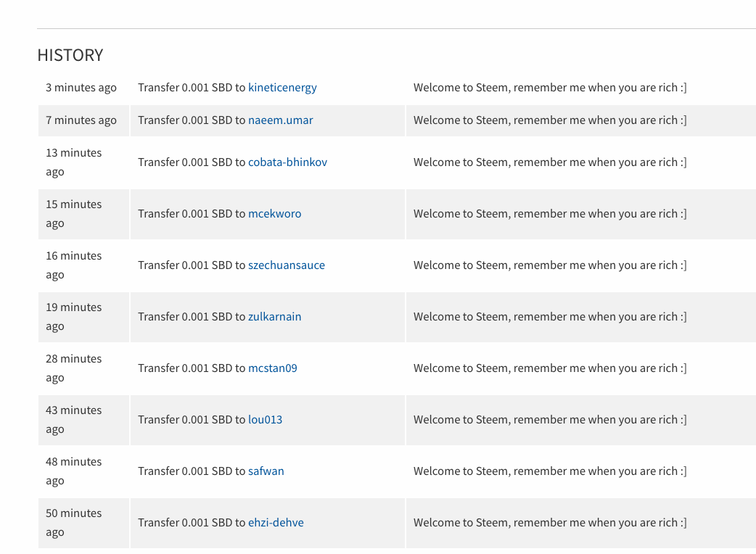Click the '13 minutes ago' timestamp cell
Screen dimensions: 756x554
(73, 162)
